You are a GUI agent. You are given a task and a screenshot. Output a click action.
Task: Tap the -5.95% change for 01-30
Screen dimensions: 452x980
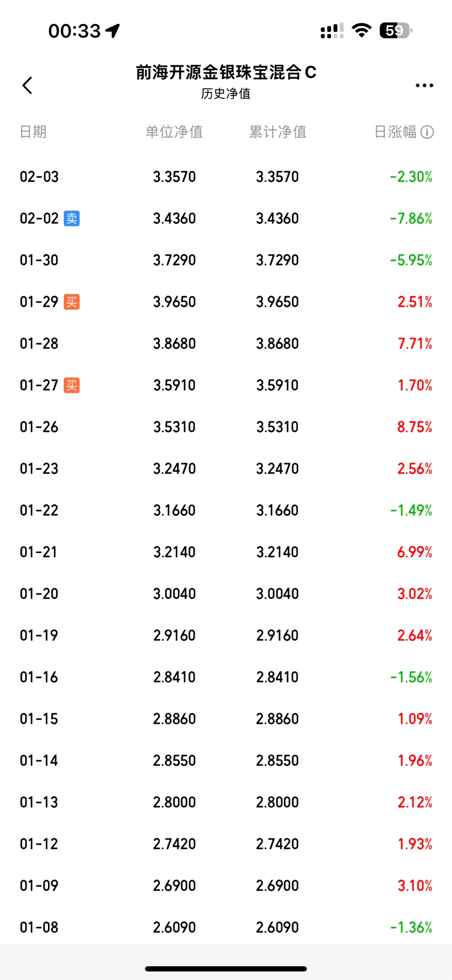point(411,260)
